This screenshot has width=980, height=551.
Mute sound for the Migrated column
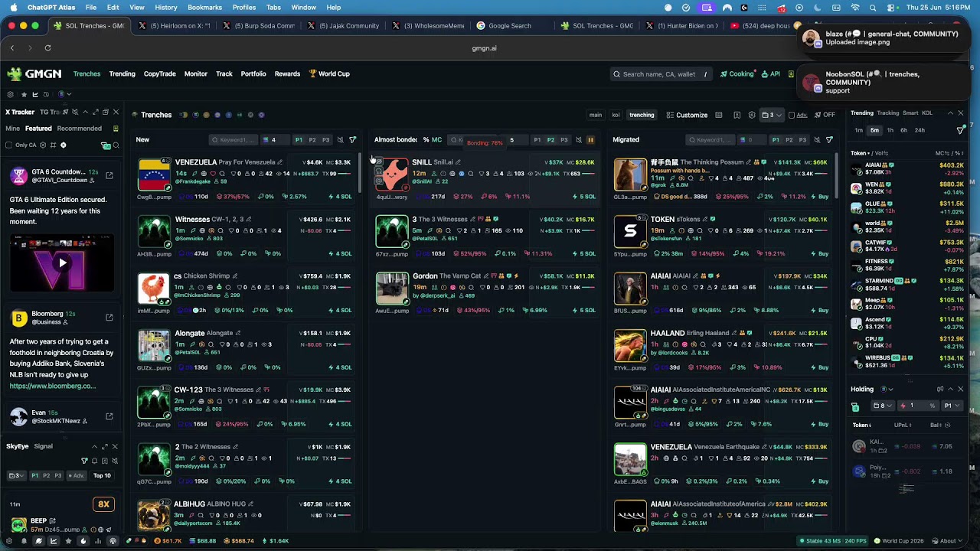(x=817, y=140)
